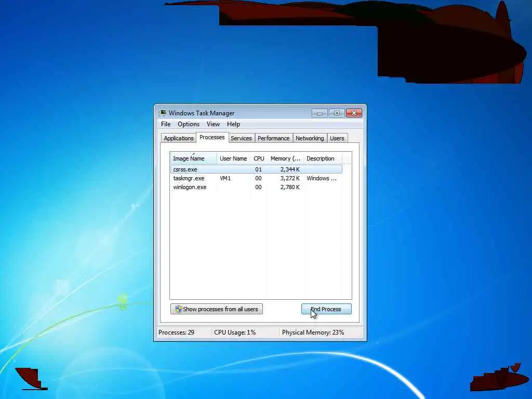Screen dimensions: 532x399
Task: Click the 2,780 K memory value
Action: [290, 187]
